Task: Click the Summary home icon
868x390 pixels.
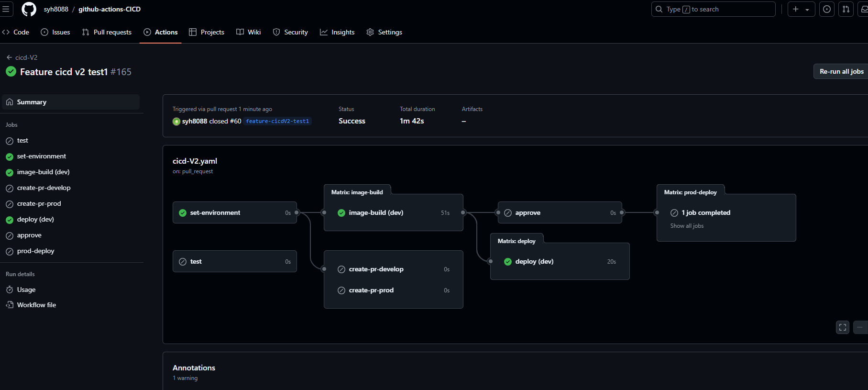Action: click(10, 102)
